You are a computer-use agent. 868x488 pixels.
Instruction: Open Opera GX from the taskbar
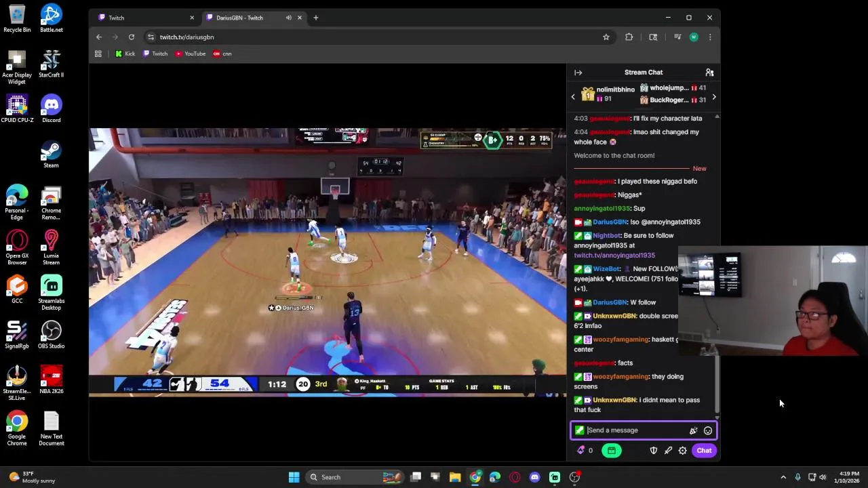(x=515, y=477)
